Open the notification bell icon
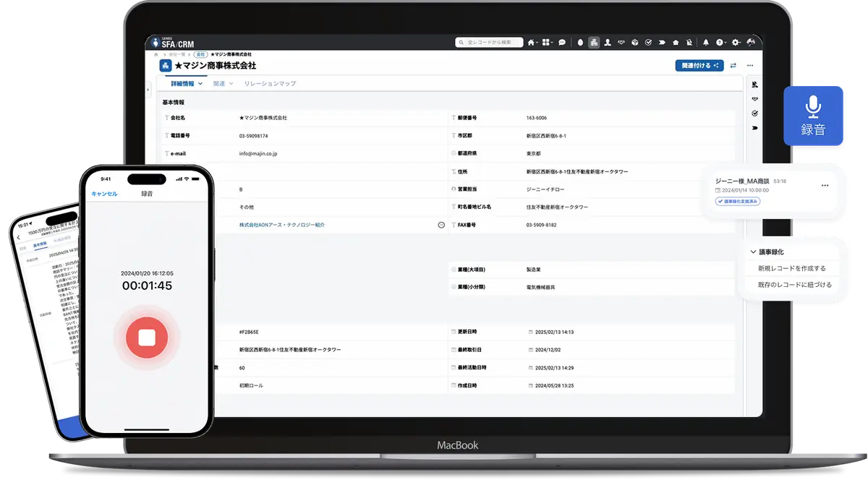The height and width of the screenshot is (480, 868). tap(706, 43)
